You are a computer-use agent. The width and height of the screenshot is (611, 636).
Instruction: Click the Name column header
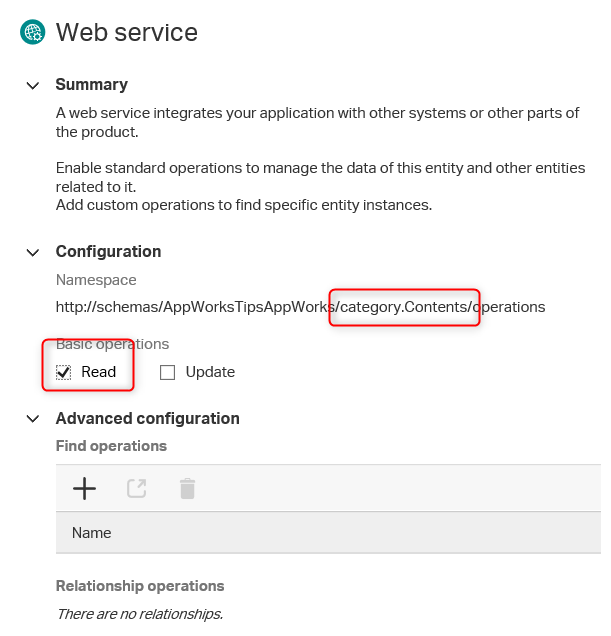92,533
